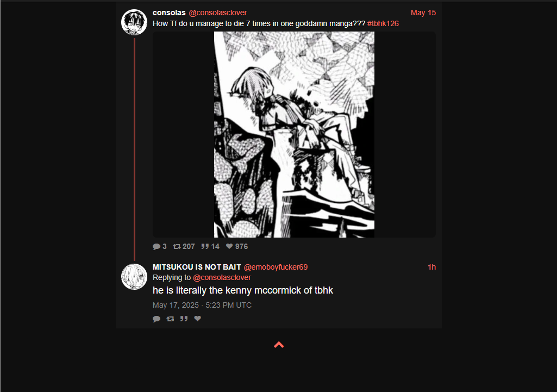Click the reply's quote icon
Image resolution: width=557 pixels, height=392 pixels.
click(x=184, y=319)
